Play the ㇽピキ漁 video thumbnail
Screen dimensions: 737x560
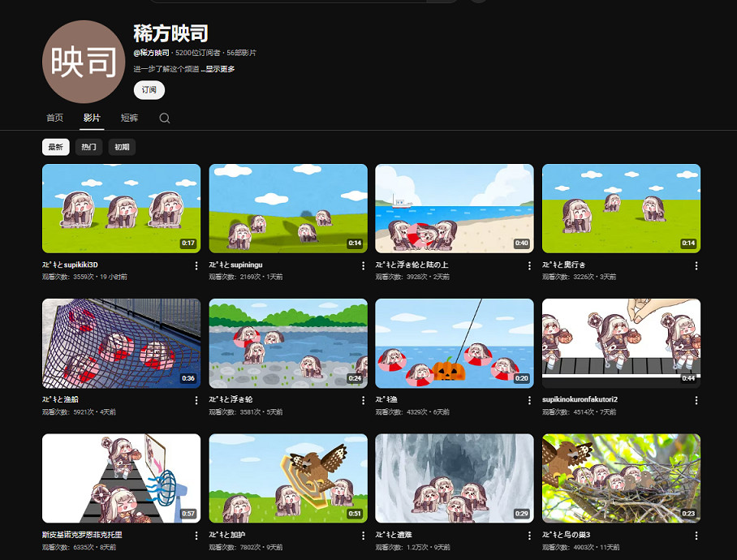(455, 343)
